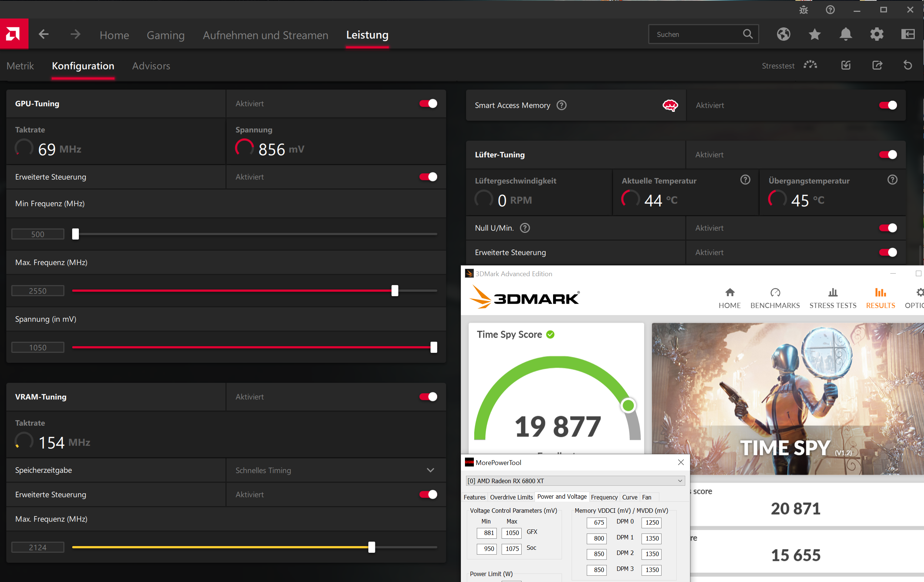Screen dimensions: 924x582
Task: Expand Speicherzeitgabe Schnelles Timing dropdown
Action: coord(430,470)
